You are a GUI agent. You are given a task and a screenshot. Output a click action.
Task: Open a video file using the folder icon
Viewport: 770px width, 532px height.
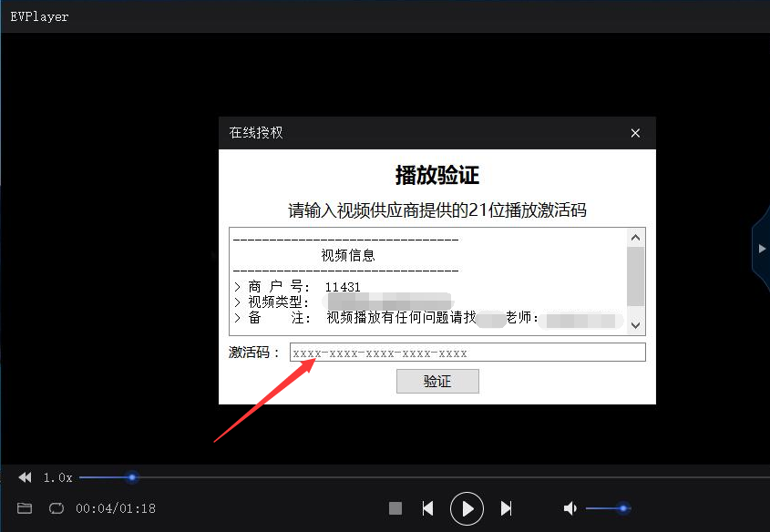(24, 508)
